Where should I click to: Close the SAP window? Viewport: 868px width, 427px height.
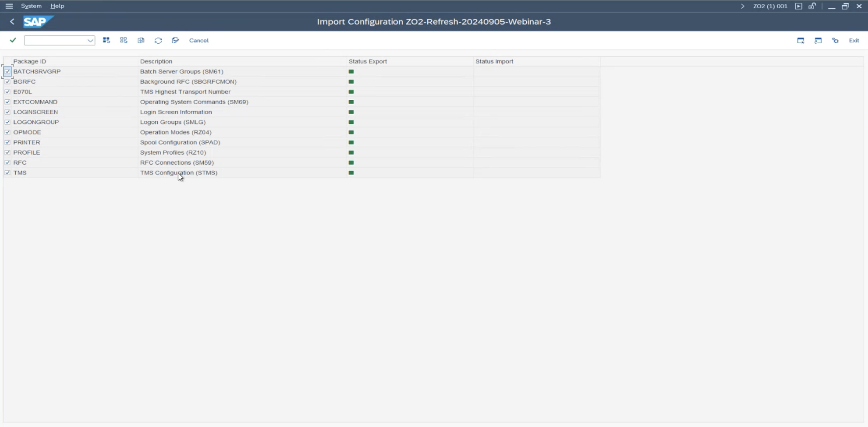pyautogui.click(x=859, y=6)
